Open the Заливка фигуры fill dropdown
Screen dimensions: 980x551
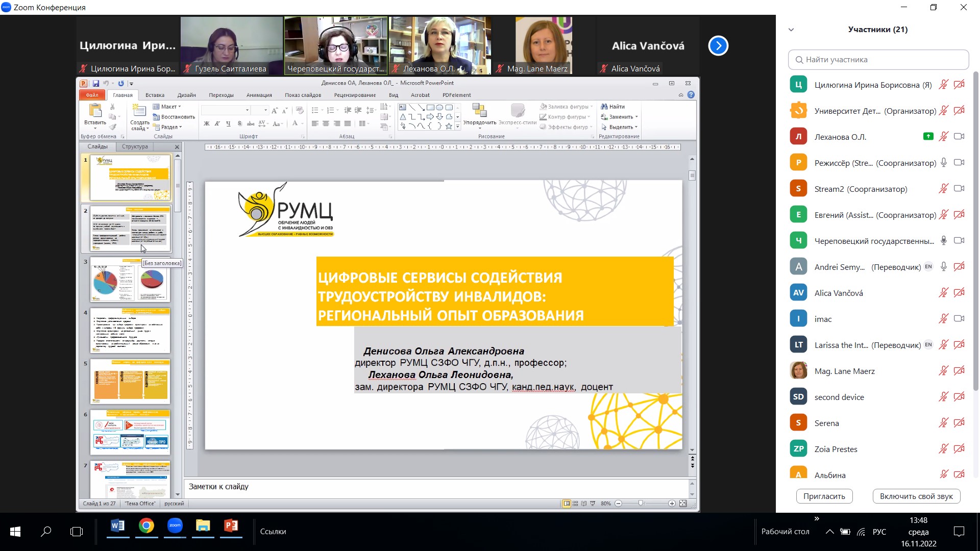coord(567,107)
